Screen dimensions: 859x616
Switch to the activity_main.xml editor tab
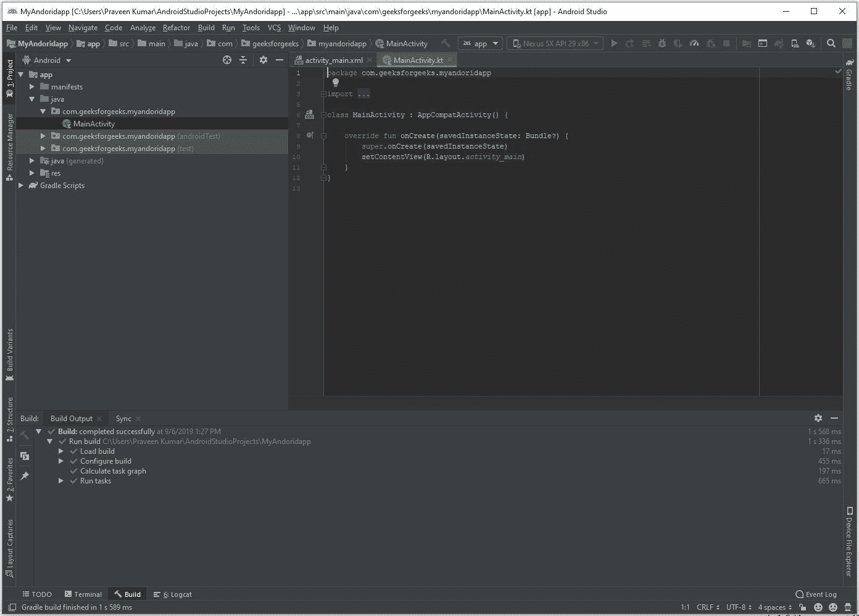coord(333,60)
